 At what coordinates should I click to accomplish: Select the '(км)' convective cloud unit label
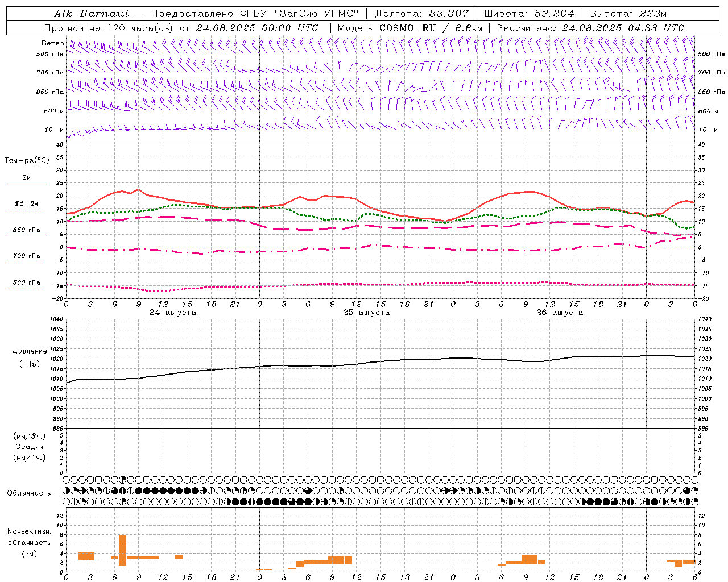tap(30, 554)
